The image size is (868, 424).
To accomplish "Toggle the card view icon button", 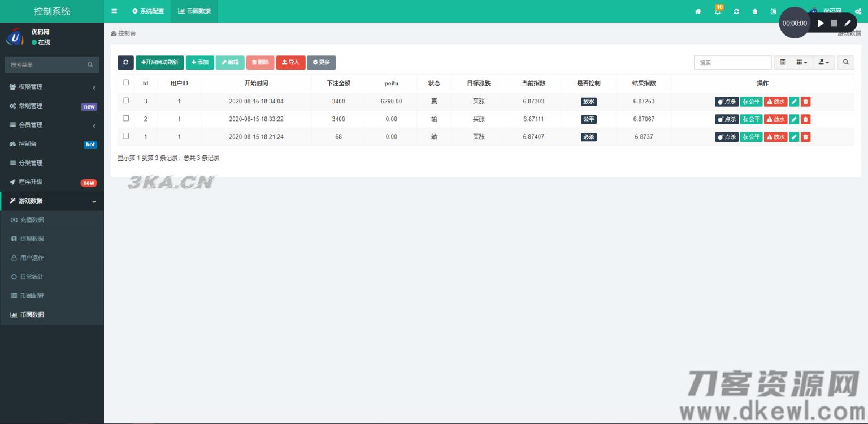I will [783, 63].
